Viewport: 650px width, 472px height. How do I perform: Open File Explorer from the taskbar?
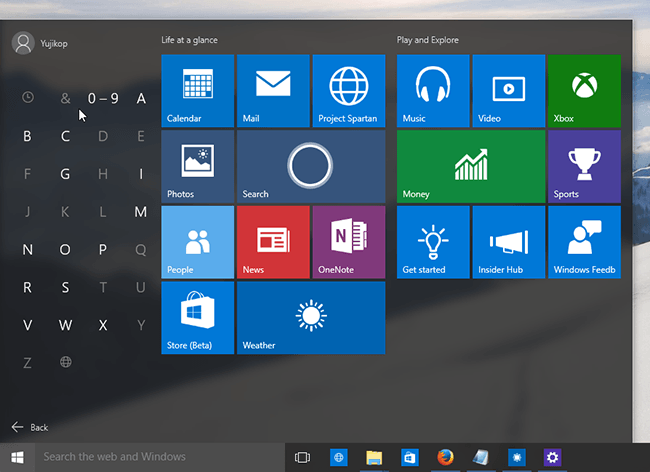374,457
